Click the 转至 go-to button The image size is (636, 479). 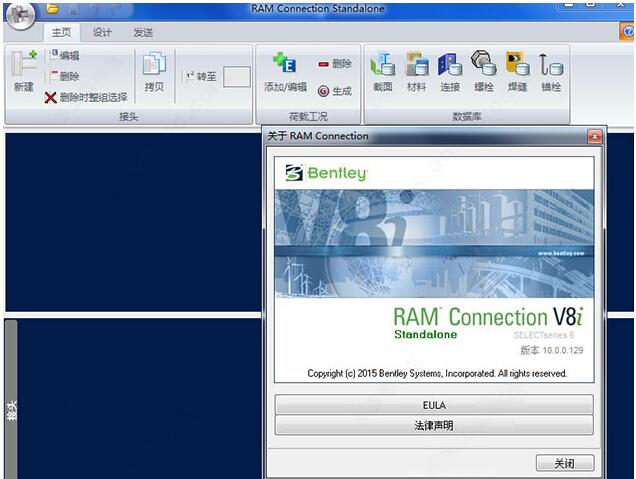click(201, 76)
